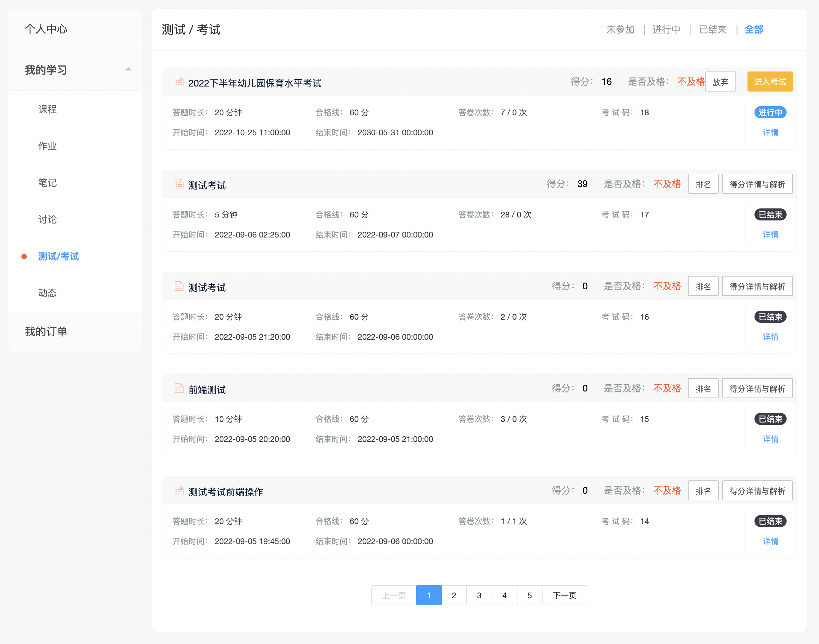Click the 放弃 button

(720, 82)
